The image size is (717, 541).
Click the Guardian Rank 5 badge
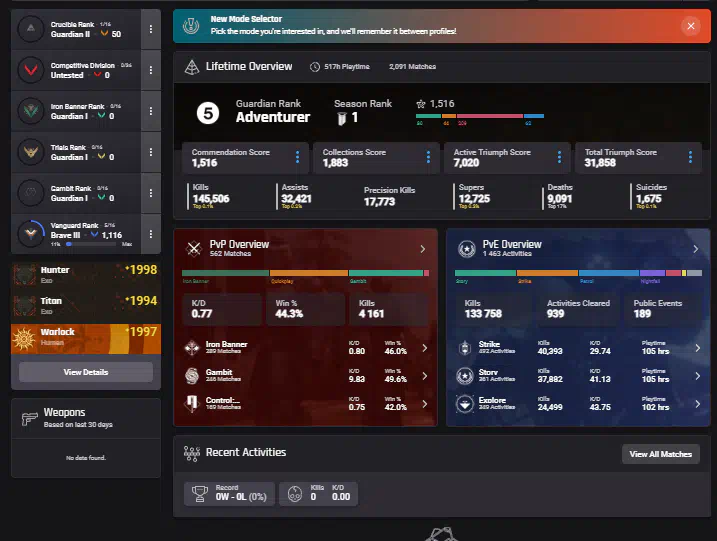(x=208, y=113)
